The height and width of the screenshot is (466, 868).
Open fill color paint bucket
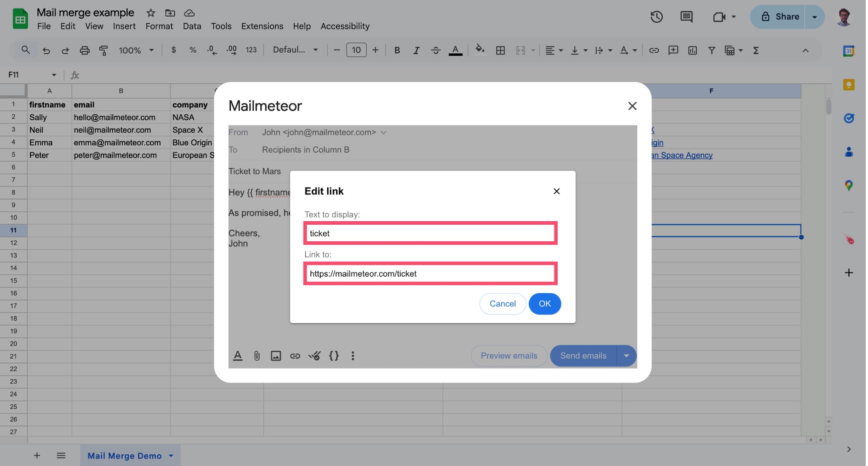(480, 50)
